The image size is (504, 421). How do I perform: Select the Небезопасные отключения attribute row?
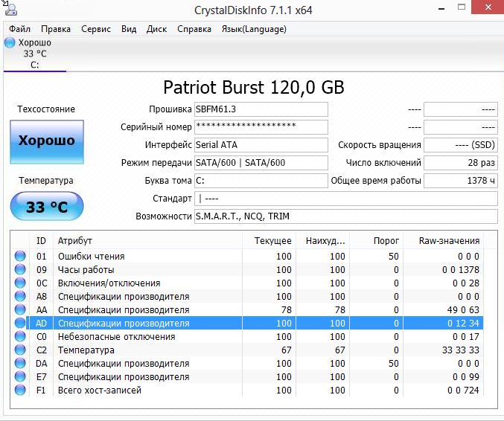(247, 336)
